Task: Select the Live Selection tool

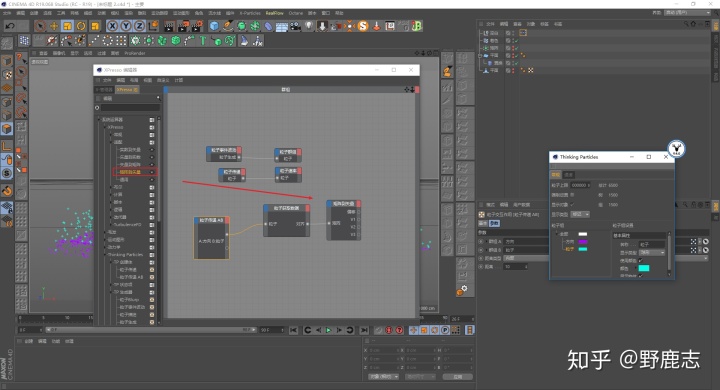Action: [40, 26]
